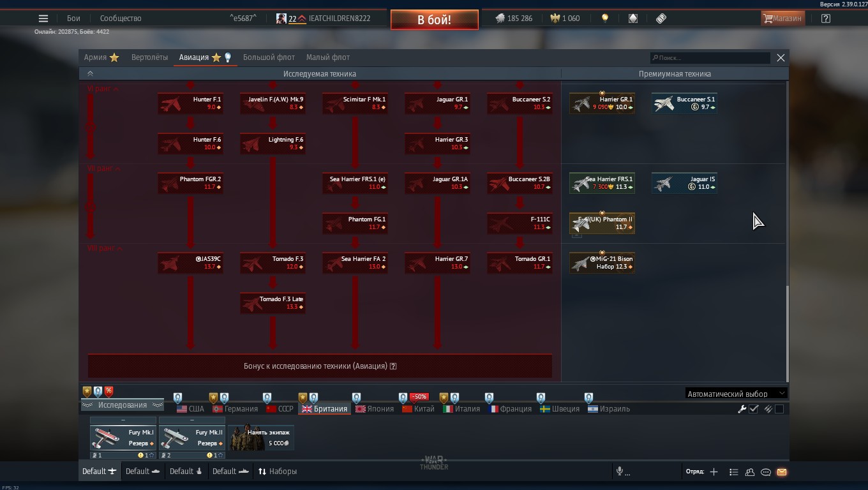Toggle the Исследования panel
Screen dimensions: 868x490
pos(122,405)
